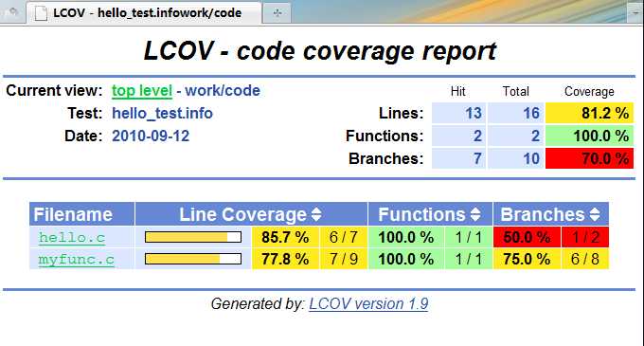Click the myfunc.c line coverage bar
644x346 pixels.
point(193,259)
